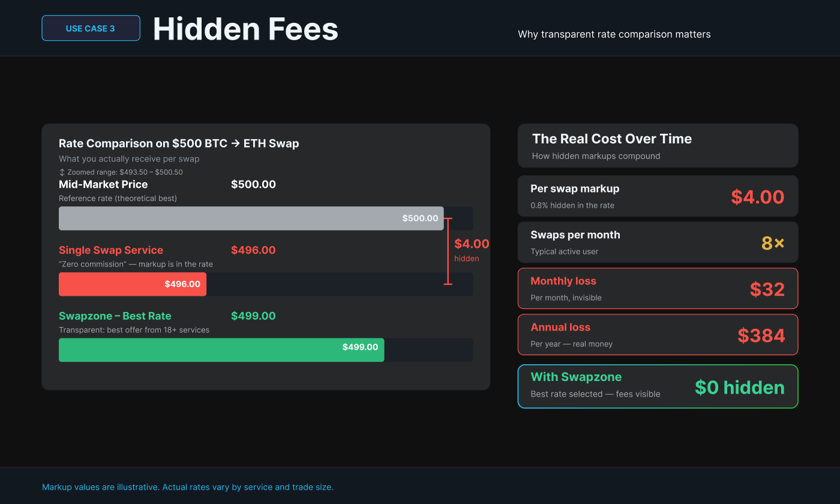The height and width of the screenshot is (504, 840).
Task: Click the Rate Comparison chart title
Action: (179, 143)
